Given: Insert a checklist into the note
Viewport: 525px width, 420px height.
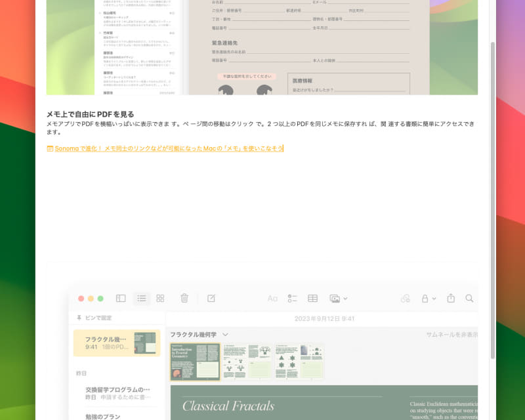Looking at the screenshot, I should point(293,299).
